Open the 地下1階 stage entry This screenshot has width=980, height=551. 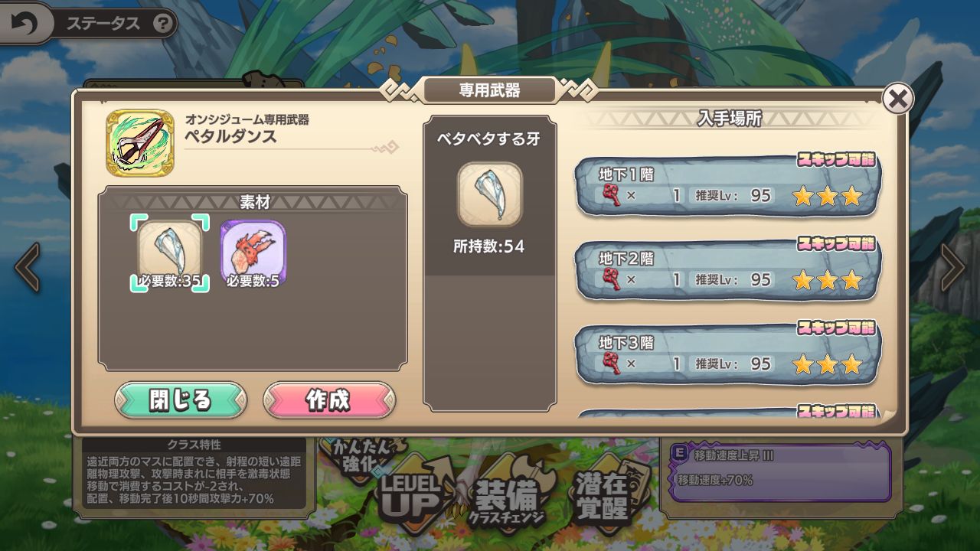727,186
